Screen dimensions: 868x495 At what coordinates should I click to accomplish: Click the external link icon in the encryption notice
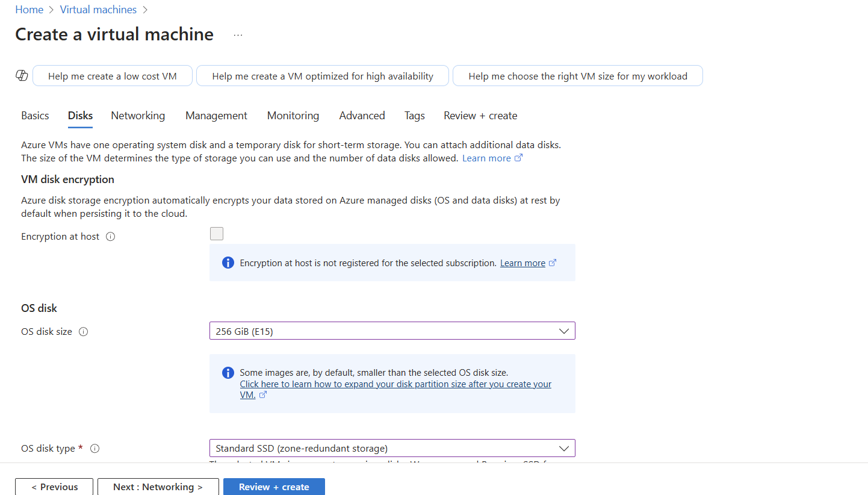pos(553,263)
